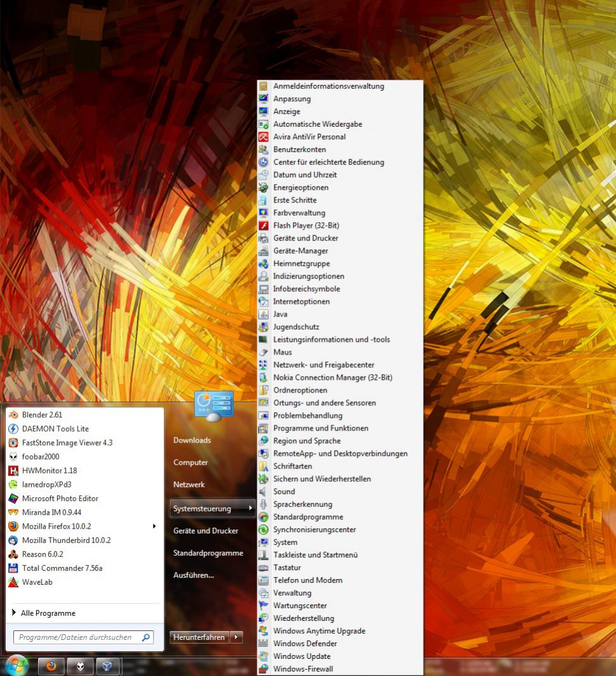Click the Wartungscenter flag icon
The height and width of the screenshot is (676, 616).
[x=263, y=606]
